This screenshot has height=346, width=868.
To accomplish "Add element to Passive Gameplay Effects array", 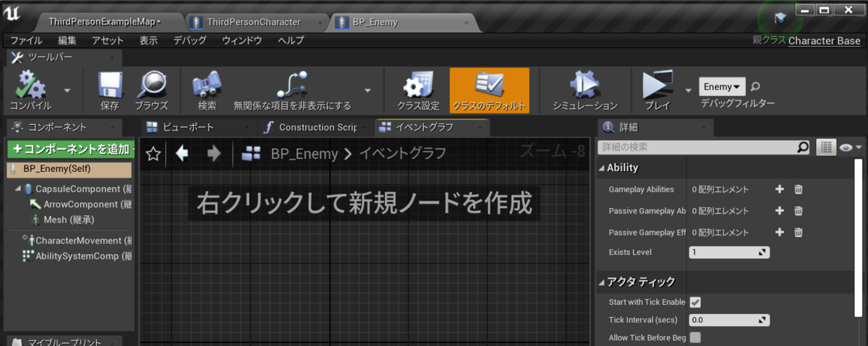I will 780,233.
